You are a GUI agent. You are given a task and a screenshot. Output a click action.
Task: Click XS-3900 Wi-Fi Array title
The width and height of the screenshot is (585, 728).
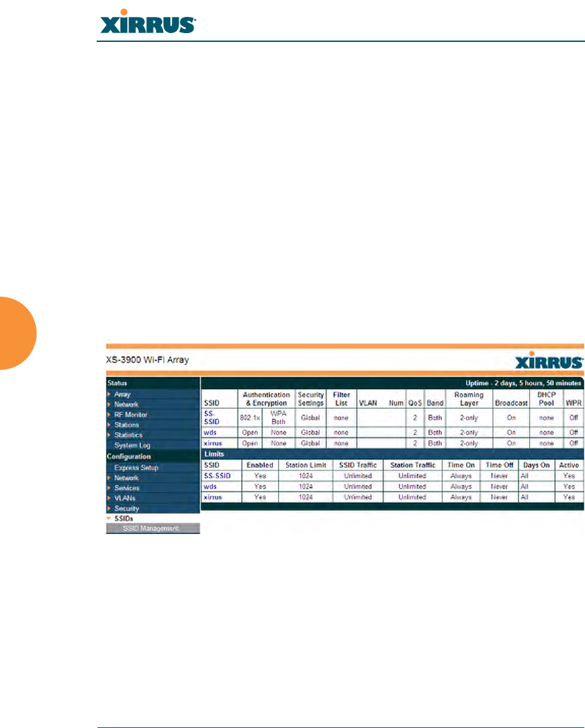click(x=147, y=360)
